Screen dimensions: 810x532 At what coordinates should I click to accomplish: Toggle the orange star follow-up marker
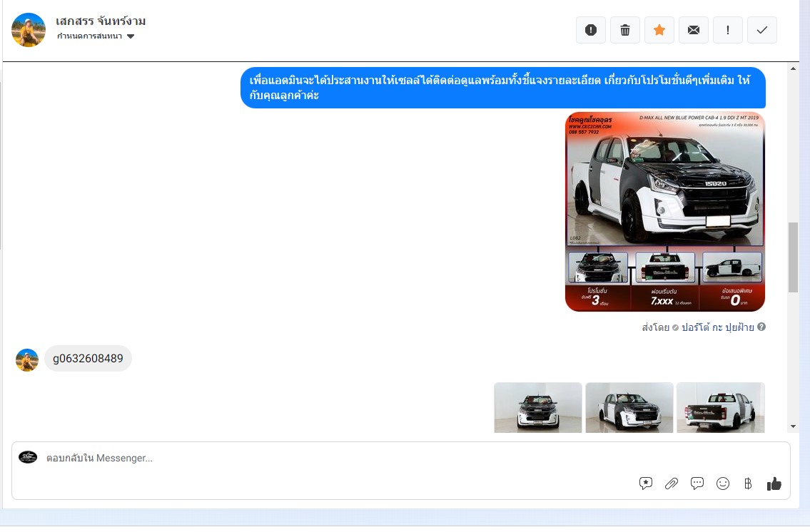coord(659,30)
